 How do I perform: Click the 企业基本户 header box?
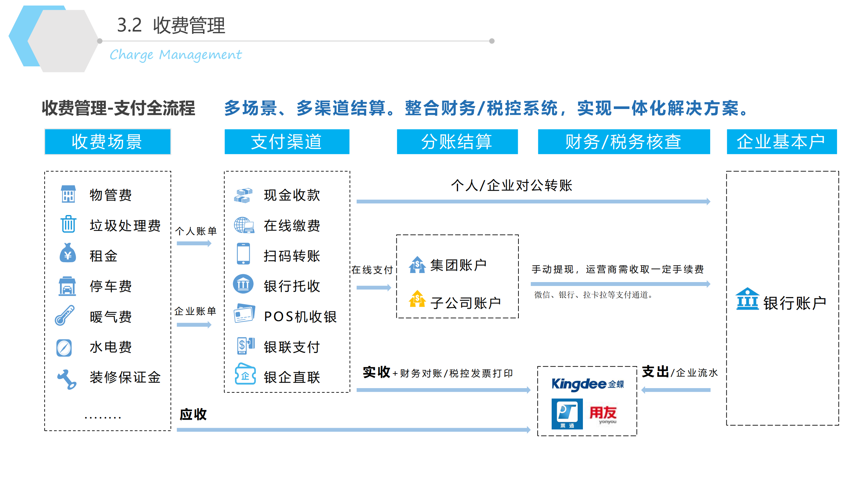click(x=781, y=142)
